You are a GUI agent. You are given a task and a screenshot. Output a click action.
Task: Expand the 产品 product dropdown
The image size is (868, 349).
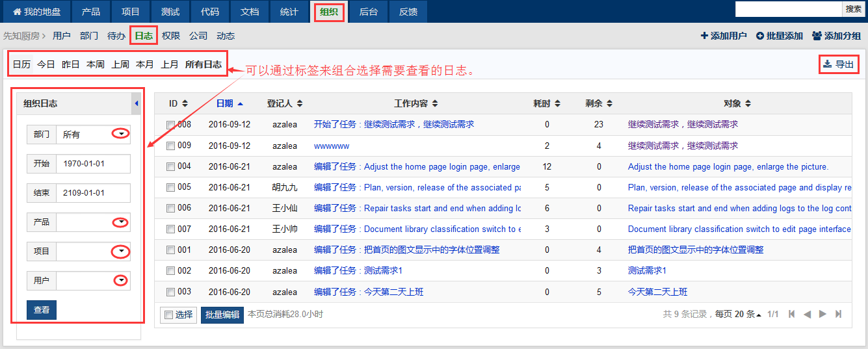120,222
